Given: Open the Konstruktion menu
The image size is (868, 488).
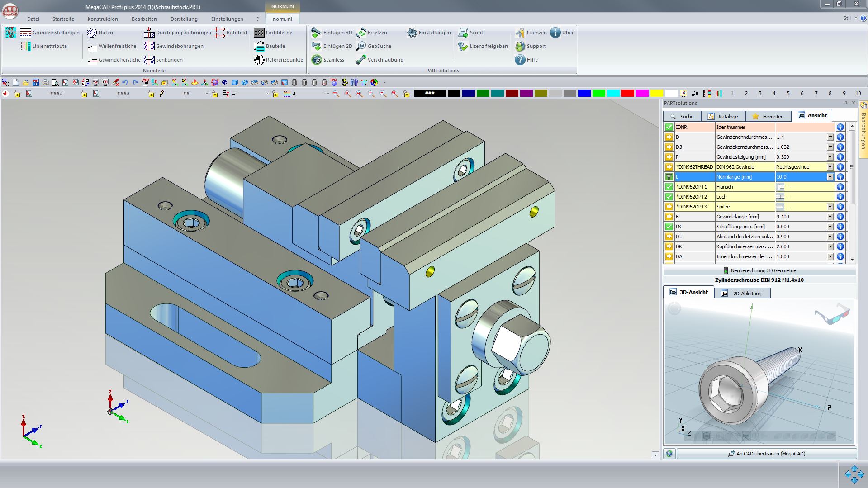Looking at the screenshot, I should click(103, 19).
